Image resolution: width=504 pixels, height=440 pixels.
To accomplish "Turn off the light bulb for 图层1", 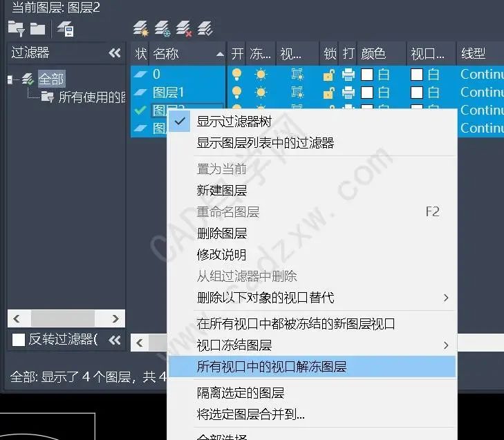I will pos(236,93).
